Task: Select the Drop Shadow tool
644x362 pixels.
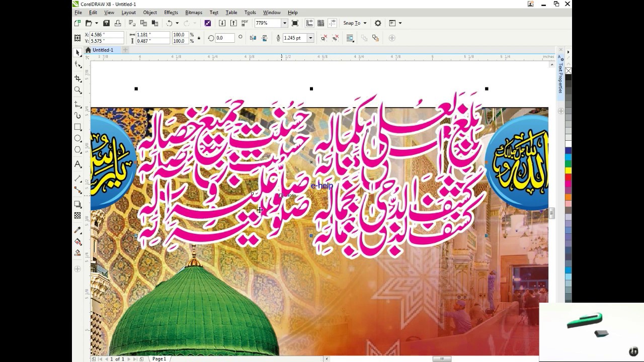Action: (x=78, y=204)
